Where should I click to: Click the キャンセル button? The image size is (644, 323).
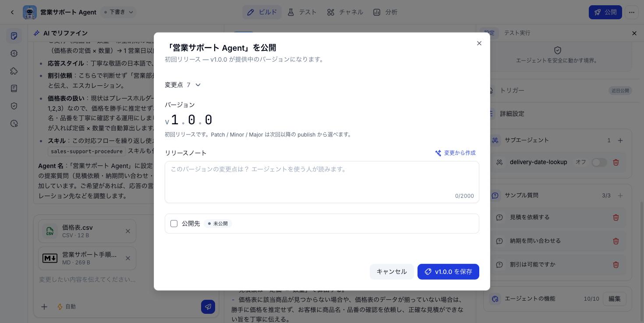(392, 272)
